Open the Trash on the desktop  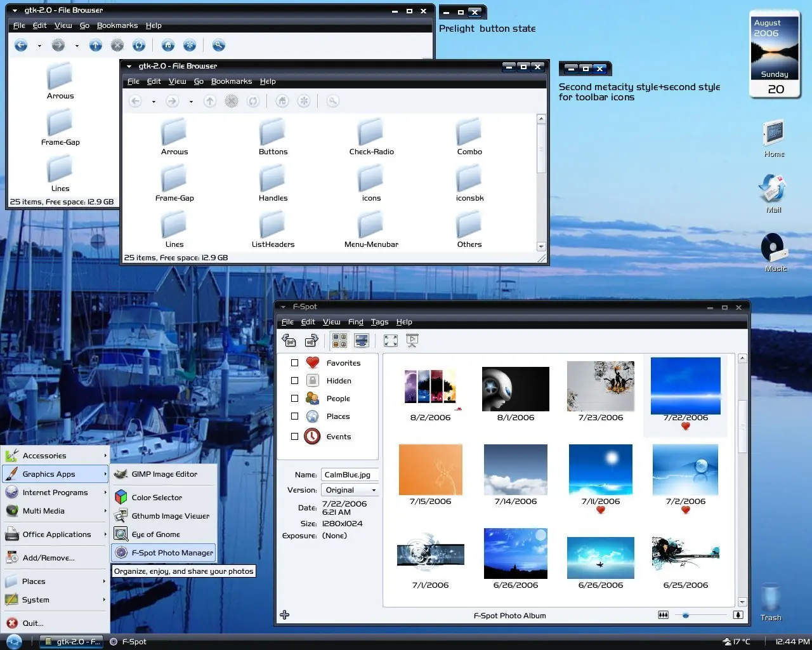pos(771,602)
